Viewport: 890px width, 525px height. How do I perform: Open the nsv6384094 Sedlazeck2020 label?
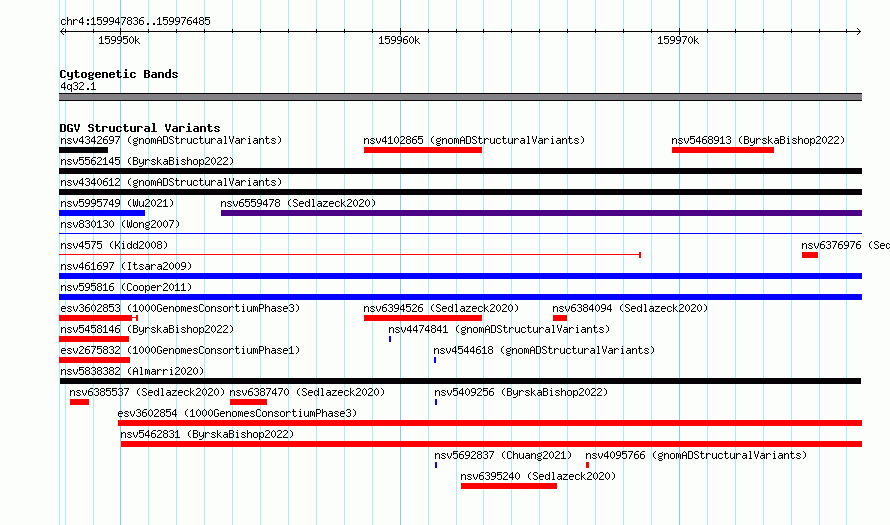[x=630, y=308]
